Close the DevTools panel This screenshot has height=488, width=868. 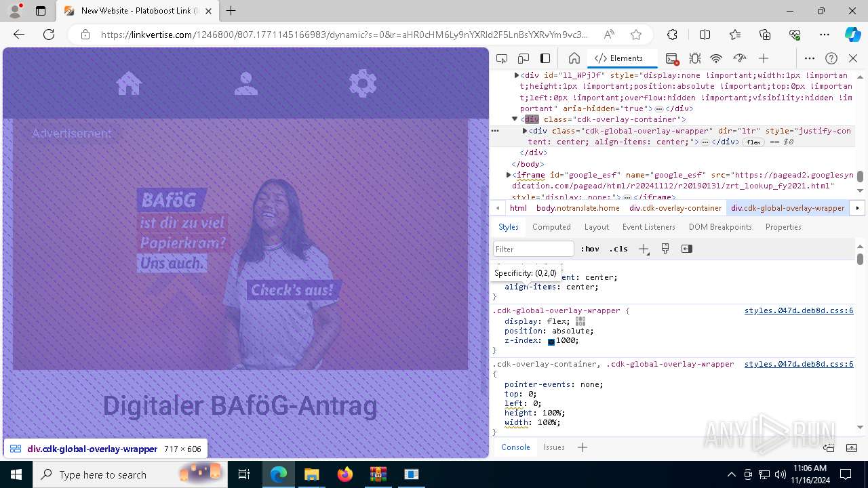pos(853,58)
